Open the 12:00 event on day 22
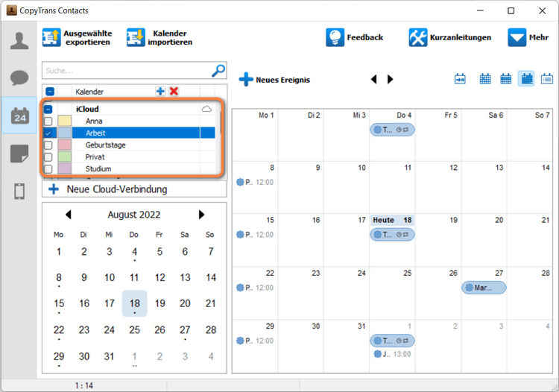The width and height of the screenshot is (559, 392). (x=255, y=288)
